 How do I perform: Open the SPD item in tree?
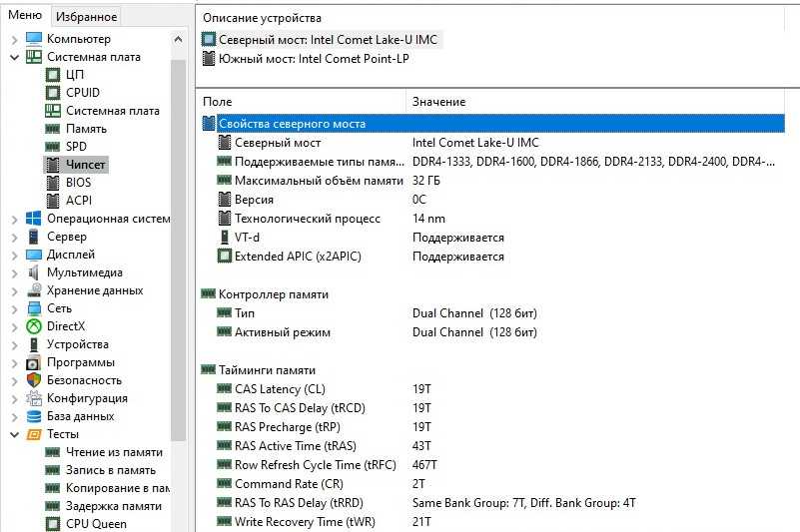point(76,147)
